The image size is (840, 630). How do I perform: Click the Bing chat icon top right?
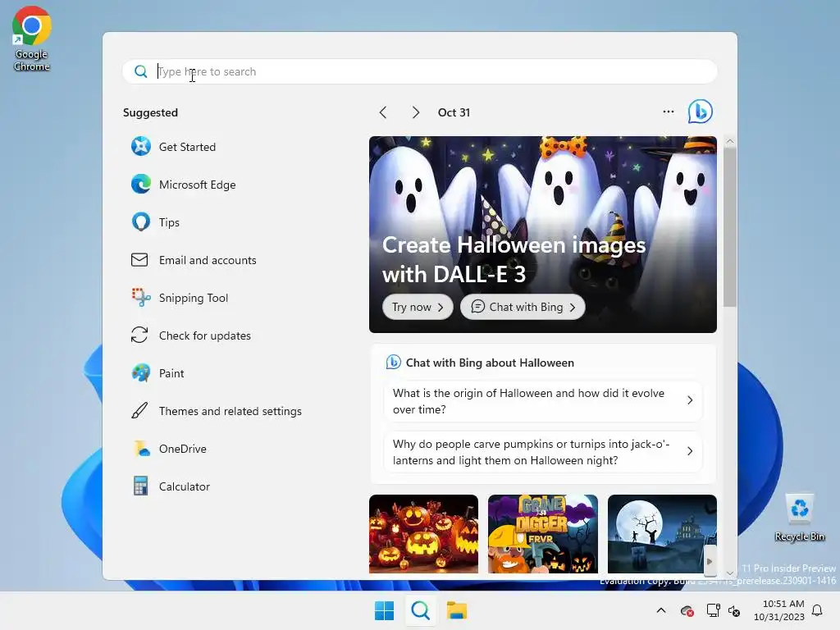pos(701,112)
